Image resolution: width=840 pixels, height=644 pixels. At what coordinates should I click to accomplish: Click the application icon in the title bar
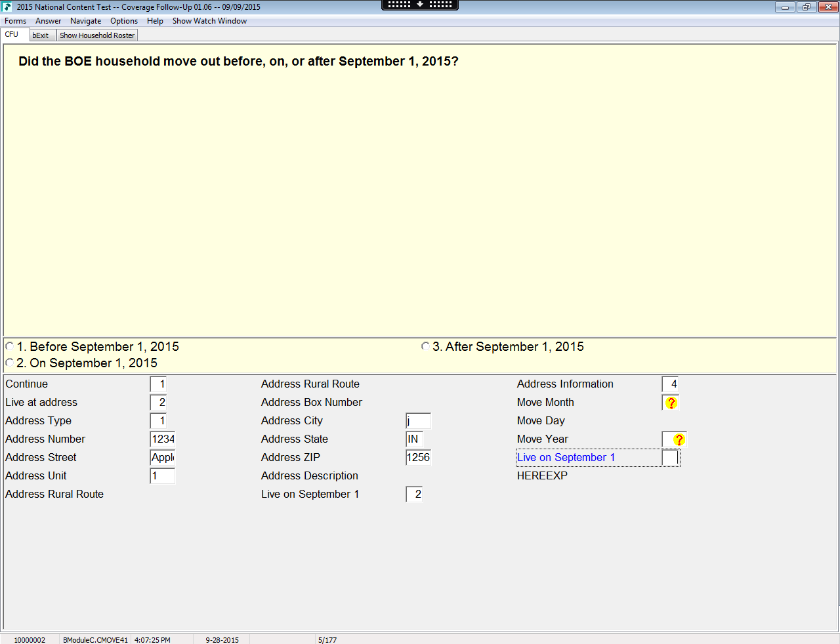[x=7, y=7]
